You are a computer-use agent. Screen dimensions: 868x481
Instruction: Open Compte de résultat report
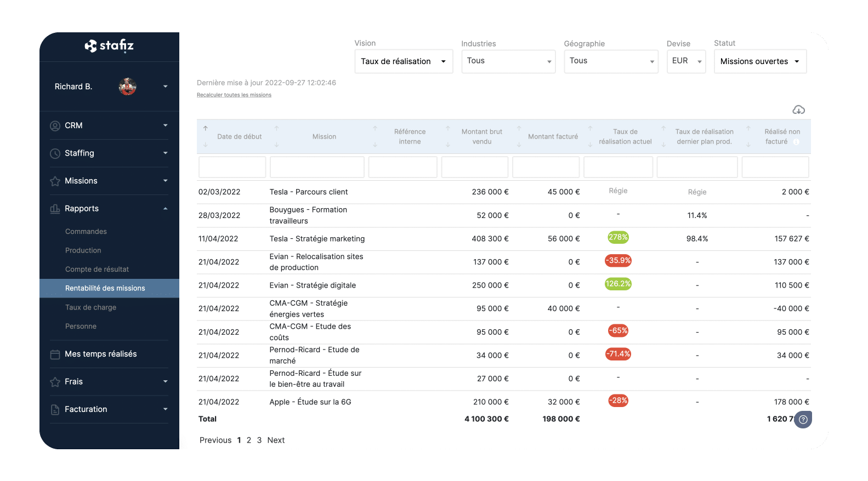[97, 270]
